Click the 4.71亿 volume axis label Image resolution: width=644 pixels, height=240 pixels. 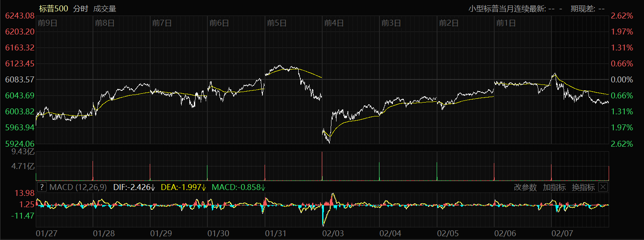(23, 166)
